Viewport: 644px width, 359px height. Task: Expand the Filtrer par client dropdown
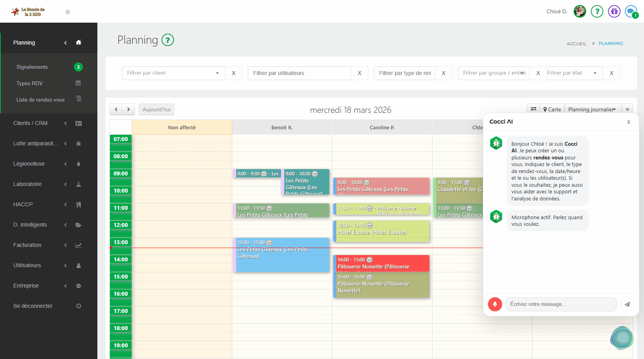[x=217, y=73]
